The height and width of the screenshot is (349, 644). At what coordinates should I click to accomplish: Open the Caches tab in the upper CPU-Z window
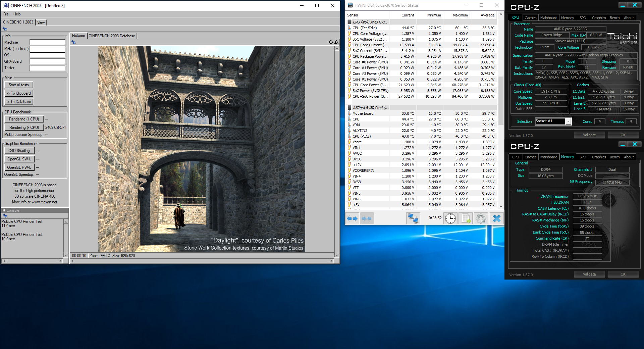pos(530,18)
